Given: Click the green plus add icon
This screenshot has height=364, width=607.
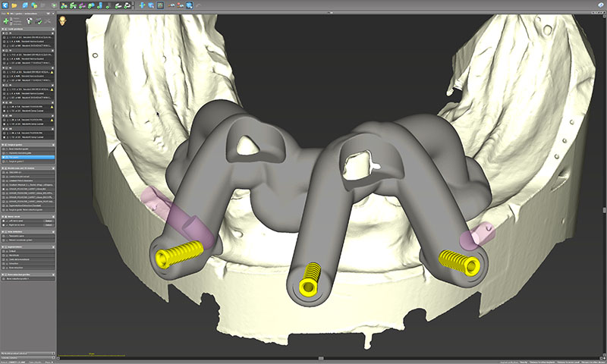Looking at the screenshot, I should coord(7,22).
